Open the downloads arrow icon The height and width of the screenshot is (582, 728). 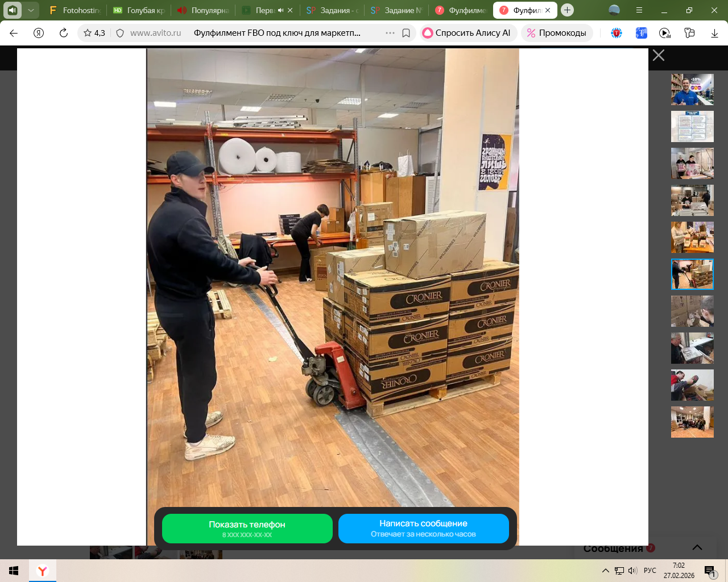[x=714, y=33]
